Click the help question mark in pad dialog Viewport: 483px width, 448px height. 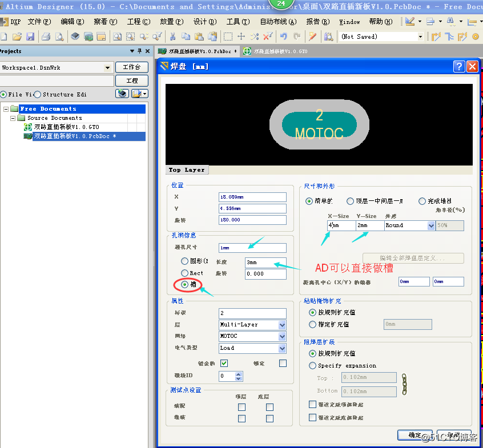458,66
